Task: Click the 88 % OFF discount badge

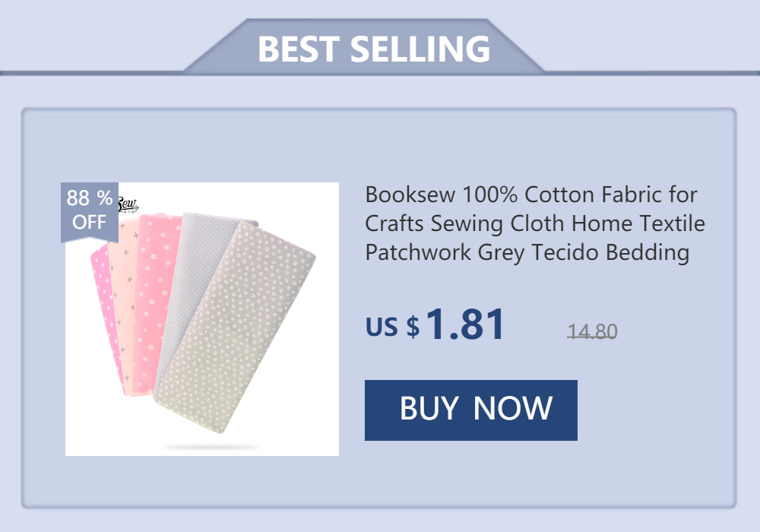Action: 90,211
